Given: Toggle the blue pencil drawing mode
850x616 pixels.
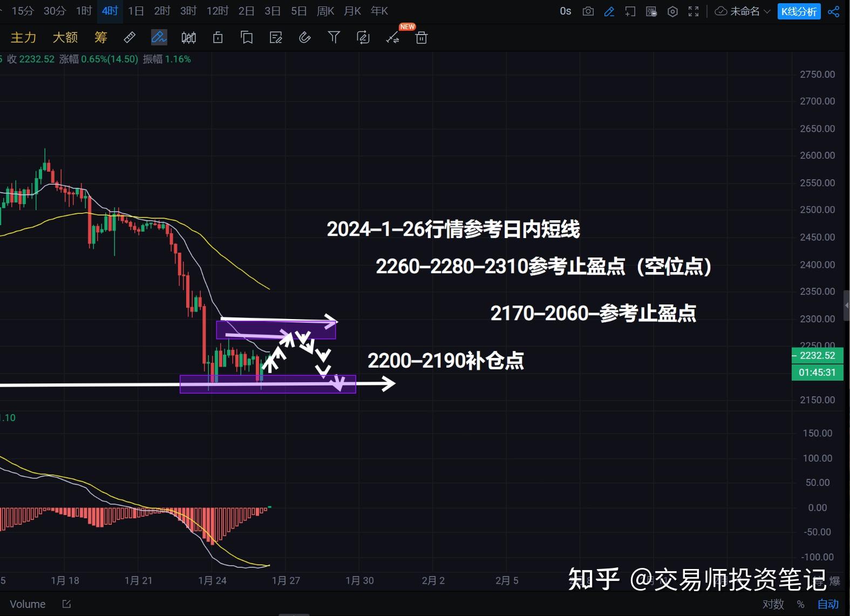Looking at the screenshot, I should [609, 11].
